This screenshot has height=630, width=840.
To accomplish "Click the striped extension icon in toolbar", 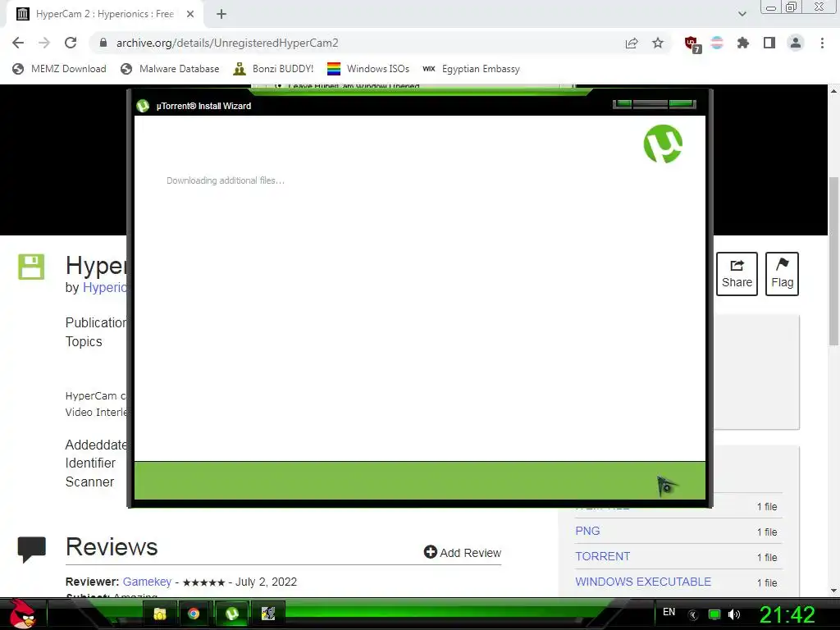I will (717, 43).
